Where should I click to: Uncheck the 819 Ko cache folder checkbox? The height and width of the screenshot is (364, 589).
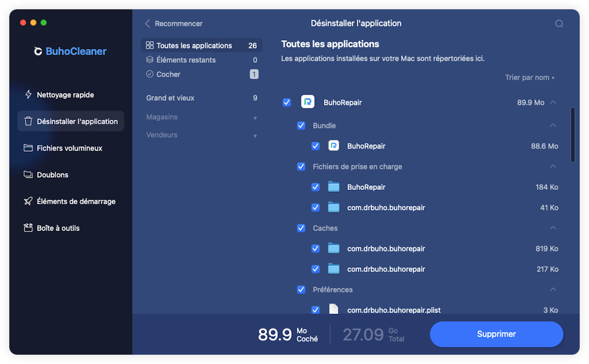click(316, 249)
